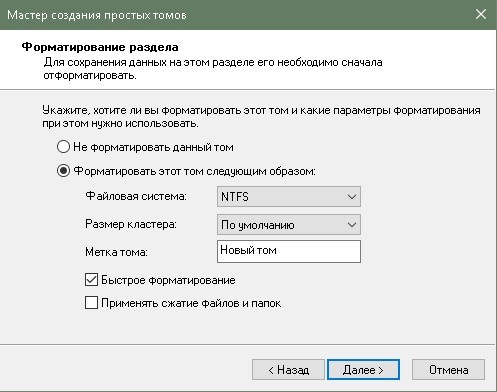Select the 'Не форматировать данный том' radio button
Viewport: 497px width, 392px height.
click(63, 147)
